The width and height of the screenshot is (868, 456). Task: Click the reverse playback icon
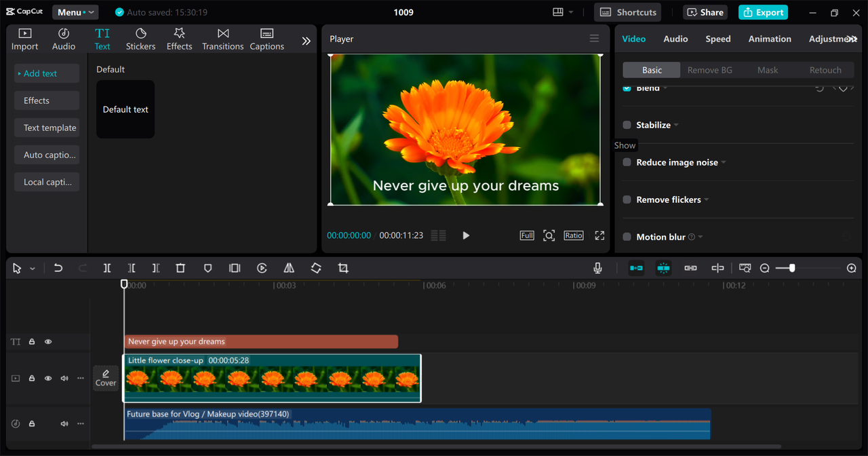pyautogui.click(x=262, y=268)
